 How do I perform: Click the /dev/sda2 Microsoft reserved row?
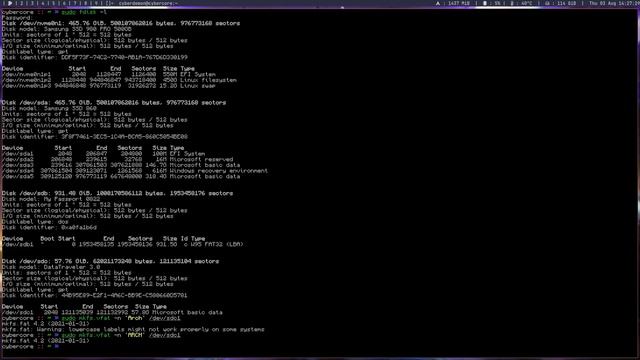118,159
